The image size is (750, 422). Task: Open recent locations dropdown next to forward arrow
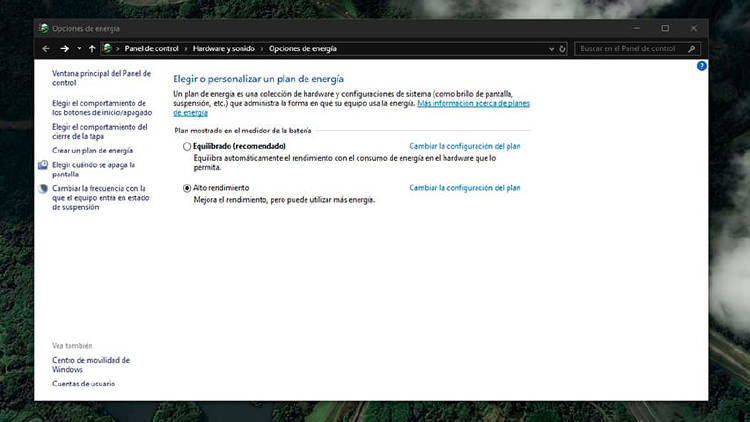(79, 48)
